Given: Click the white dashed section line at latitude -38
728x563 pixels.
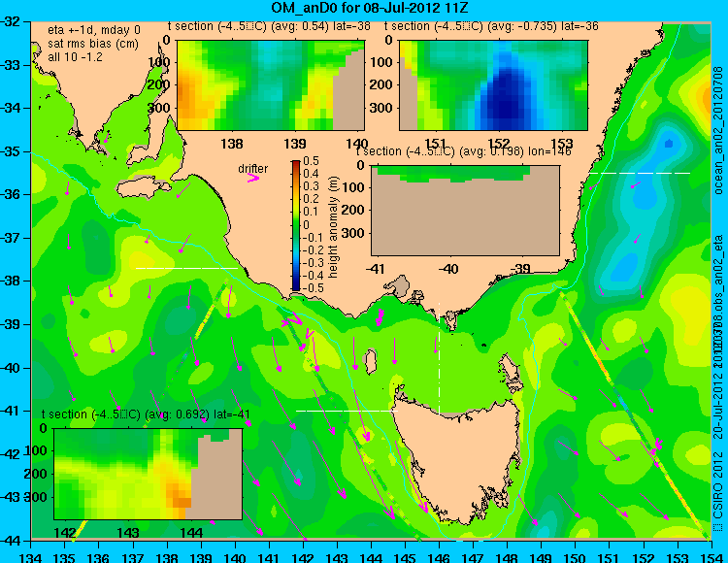Looking at the screenshot, I should [186, 268].
